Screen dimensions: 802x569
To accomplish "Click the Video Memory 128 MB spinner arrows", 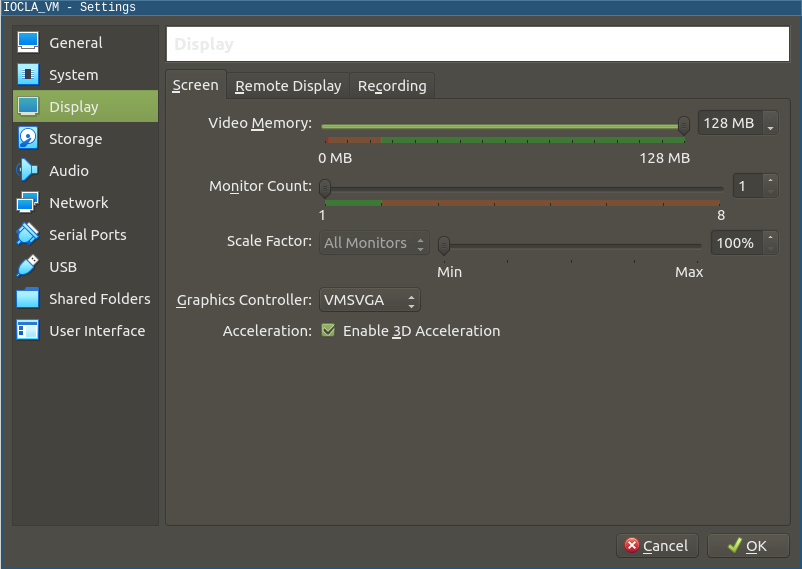I will tap(769, 124).
